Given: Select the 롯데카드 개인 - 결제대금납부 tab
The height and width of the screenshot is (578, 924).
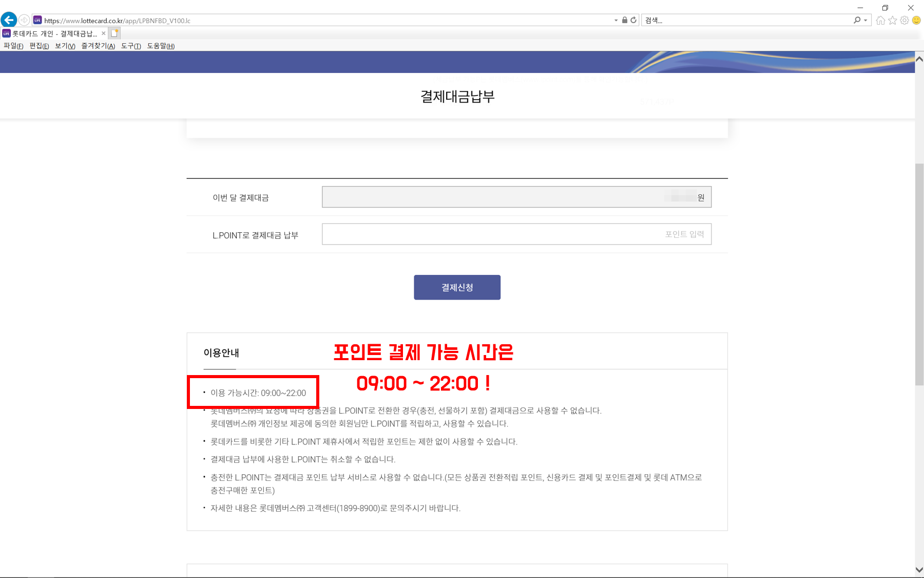Looking at the screenshot, I should tap(54, 33).
